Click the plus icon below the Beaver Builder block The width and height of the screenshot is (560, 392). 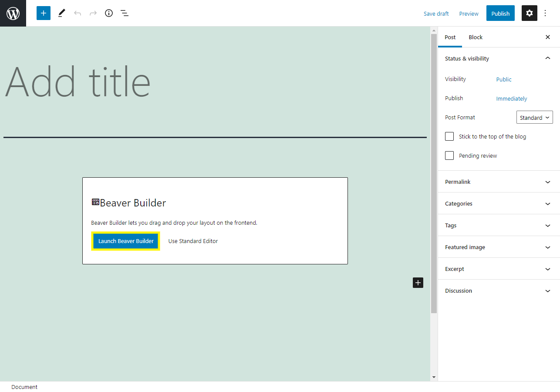coord(418,283)
